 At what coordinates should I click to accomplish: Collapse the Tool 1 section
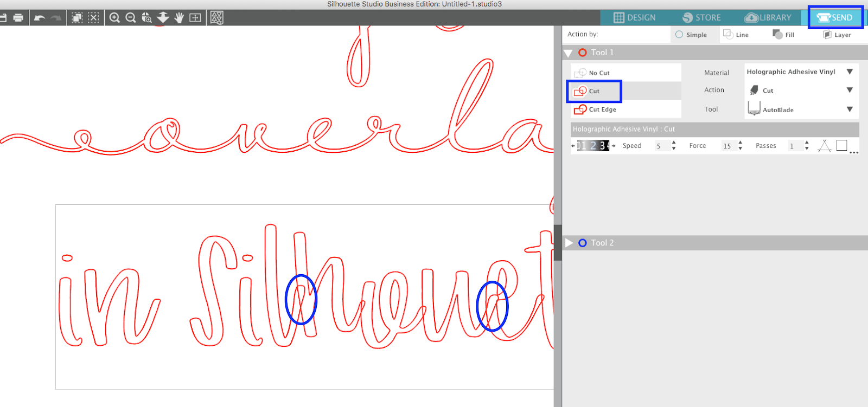point(569,53)
